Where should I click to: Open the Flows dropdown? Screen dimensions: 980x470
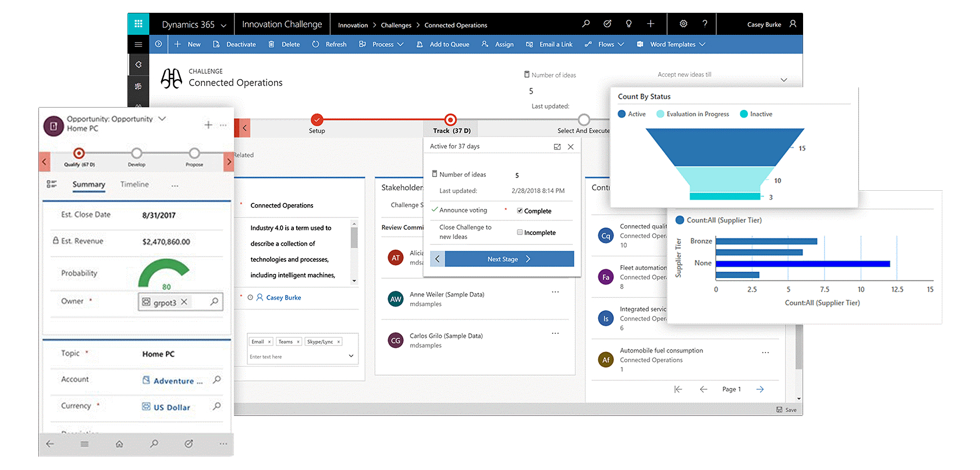pos(605,44)
